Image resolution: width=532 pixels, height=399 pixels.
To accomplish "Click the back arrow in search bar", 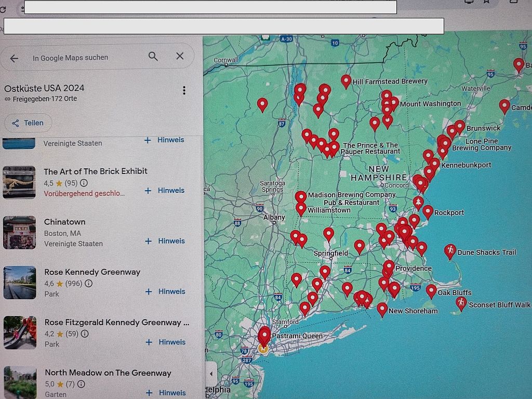I will (x=14, y=58).
